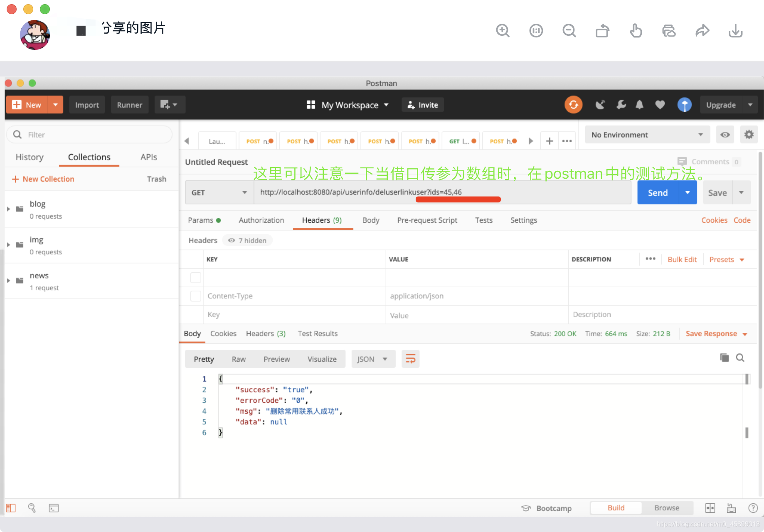Open help question mark icon

coord(753,508)
